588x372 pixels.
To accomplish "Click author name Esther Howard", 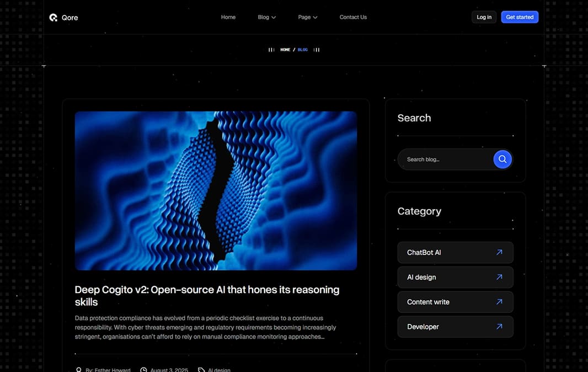I will point(112,370).
